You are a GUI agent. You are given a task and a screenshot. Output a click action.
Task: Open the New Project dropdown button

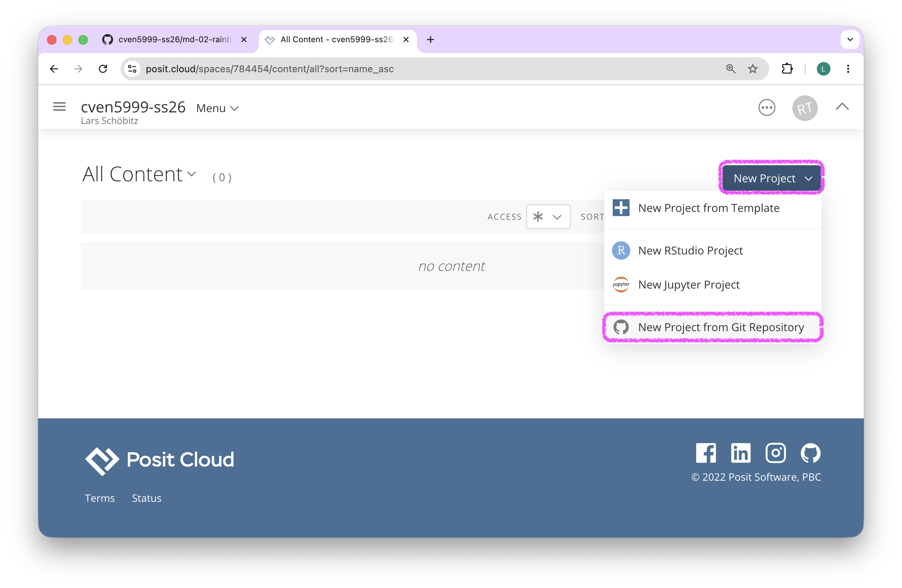click(771, 178)
